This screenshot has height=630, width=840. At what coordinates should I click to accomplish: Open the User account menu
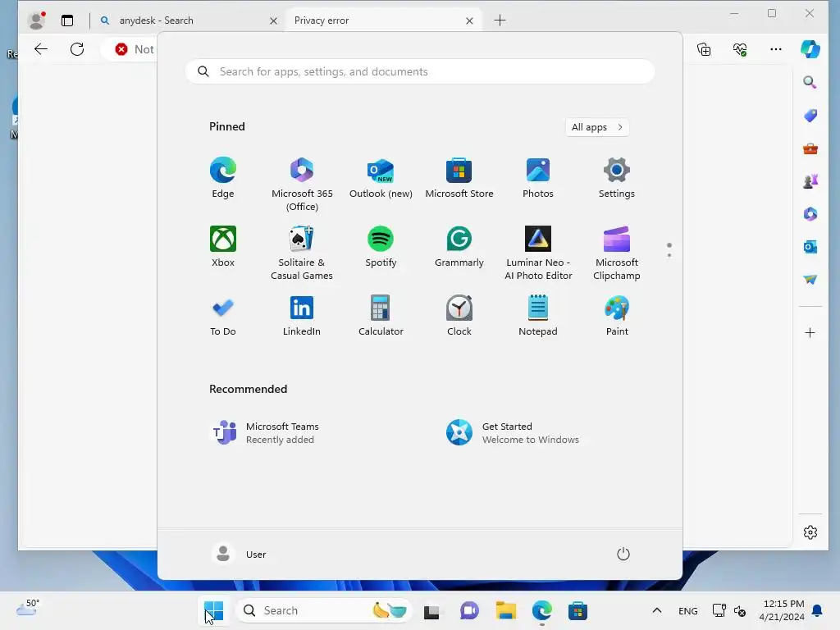pyautogui.click(x=239, y=554)
